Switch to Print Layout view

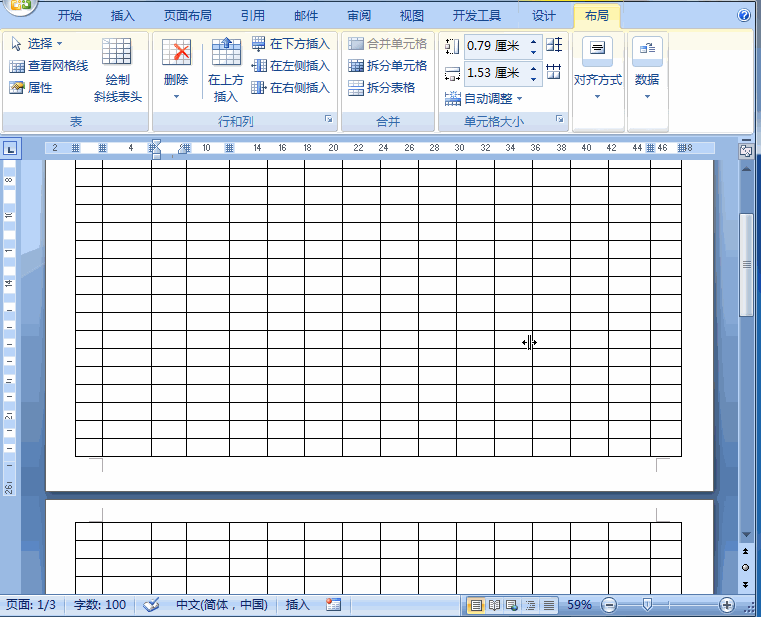coord(476,605)
